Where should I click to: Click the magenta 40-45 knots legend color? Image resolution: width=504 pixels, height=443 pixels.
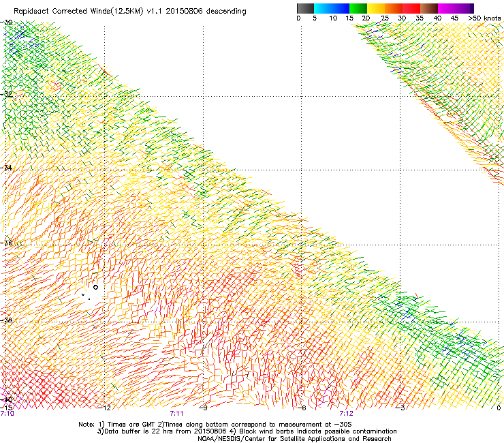(x=447, y=8)
